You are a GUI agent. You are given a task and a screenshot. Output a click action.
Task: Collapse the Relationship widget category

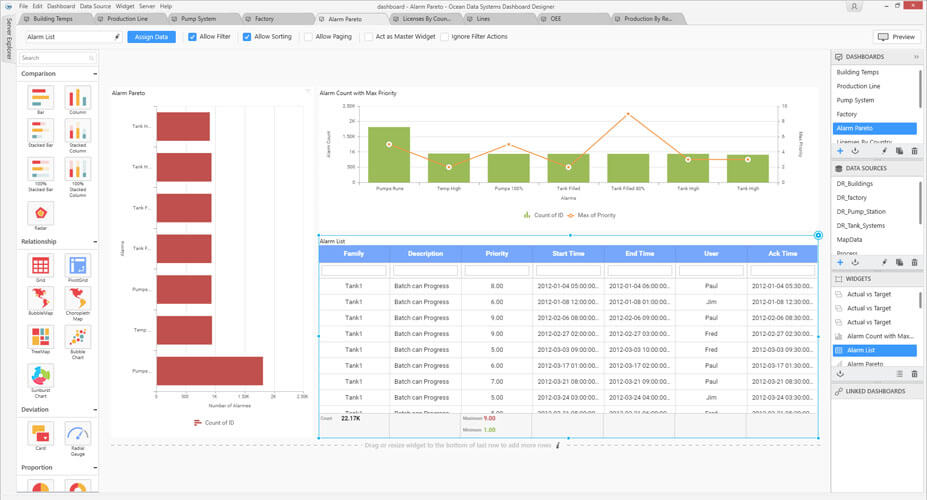coord(95,242)
